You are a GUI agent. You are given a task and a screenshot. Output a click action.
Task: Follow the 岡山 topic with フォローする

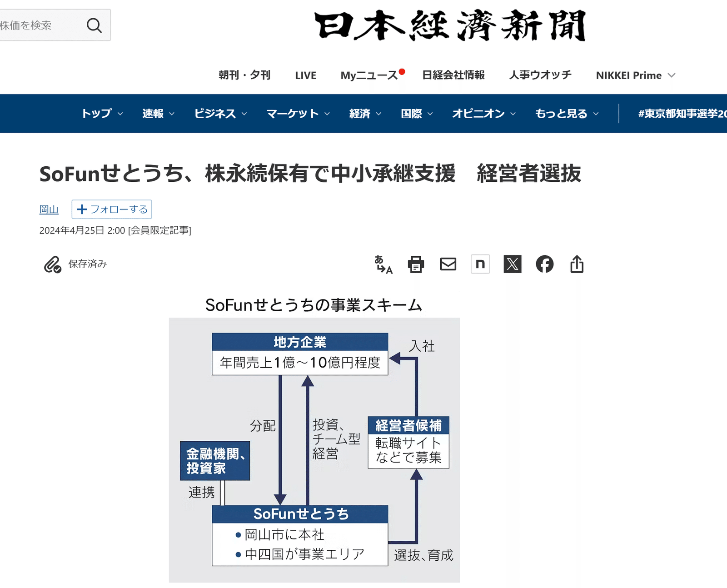(112, 209)
